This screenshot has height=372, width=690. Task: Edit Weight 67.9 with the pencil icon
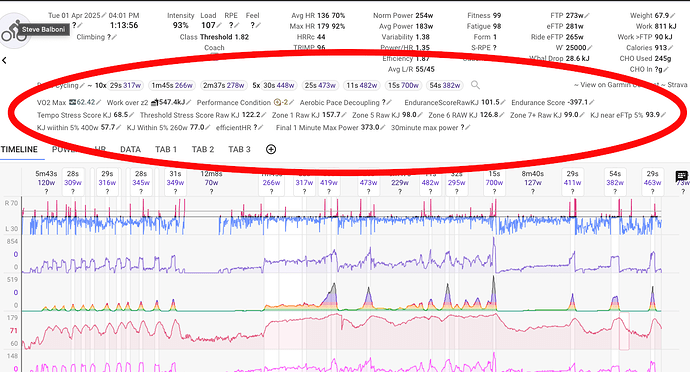point(673,16)
